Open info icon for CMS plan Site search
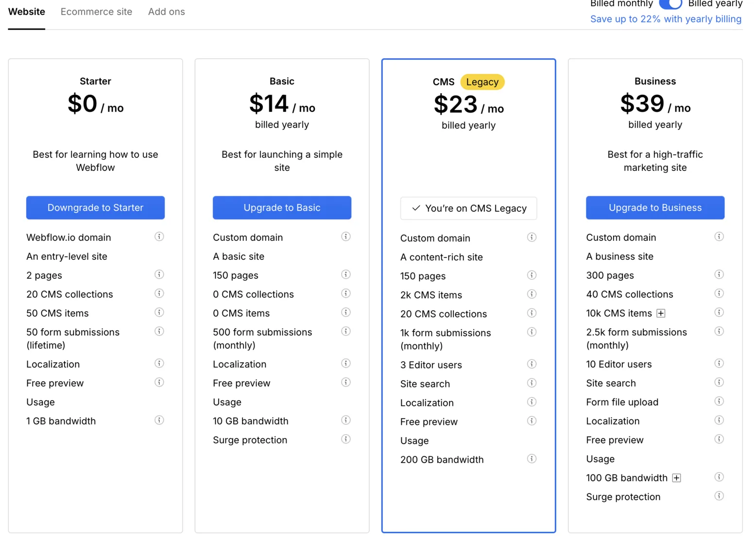The image size is (756, 542). point(532,383)
